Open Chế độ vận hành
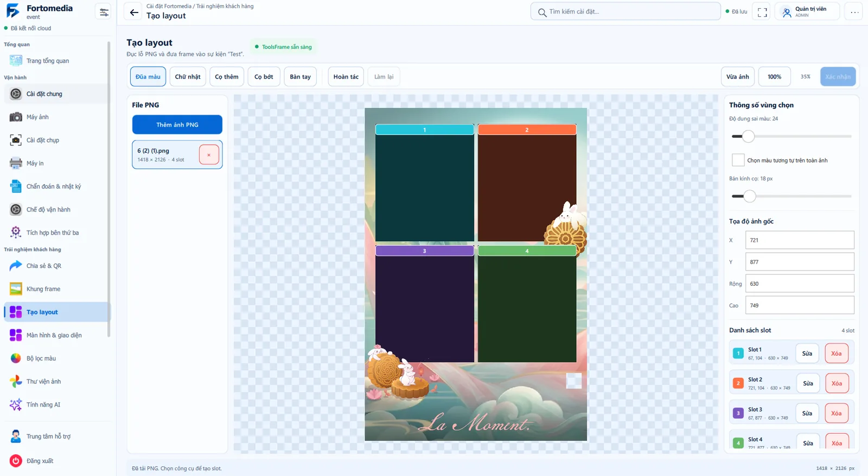868x476 pixels. pos(56,209)
